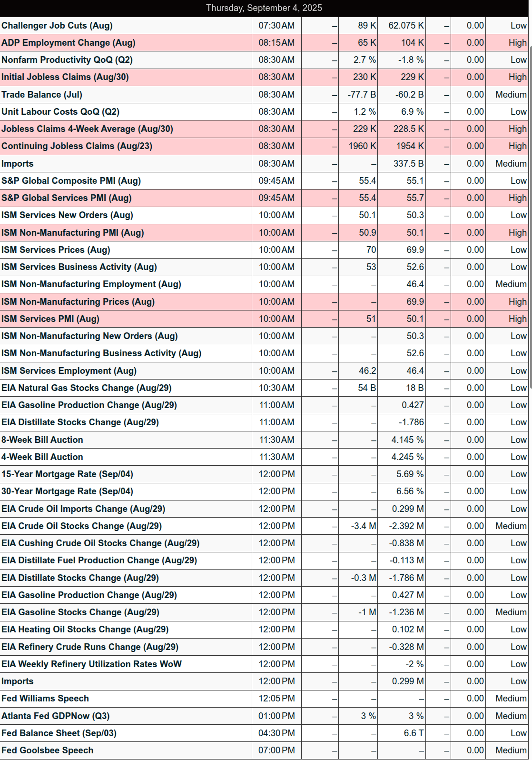Open EIA Crude Oil Stocks Change (Aug/29)
This screenshot has width=532, height=760.
(82, 526)
